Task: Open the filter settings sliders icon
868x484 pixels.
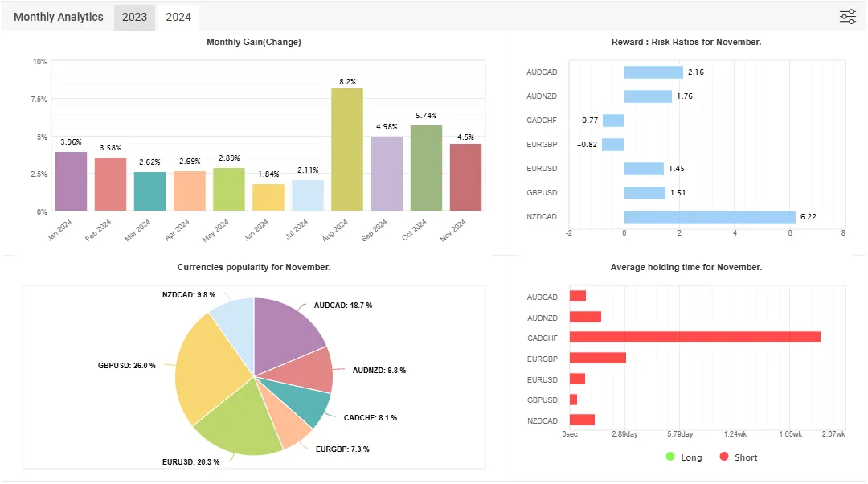Action: coord(848,17)
